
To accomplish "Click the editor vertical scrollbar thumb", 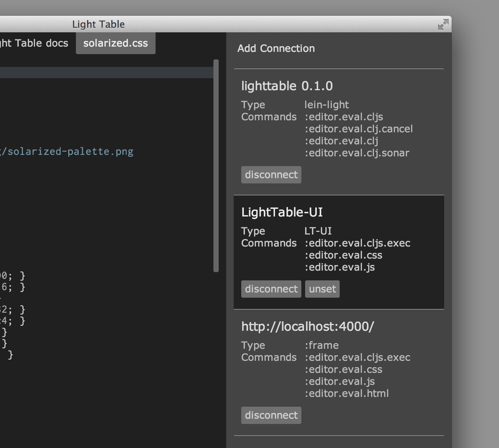I will 216,165.
